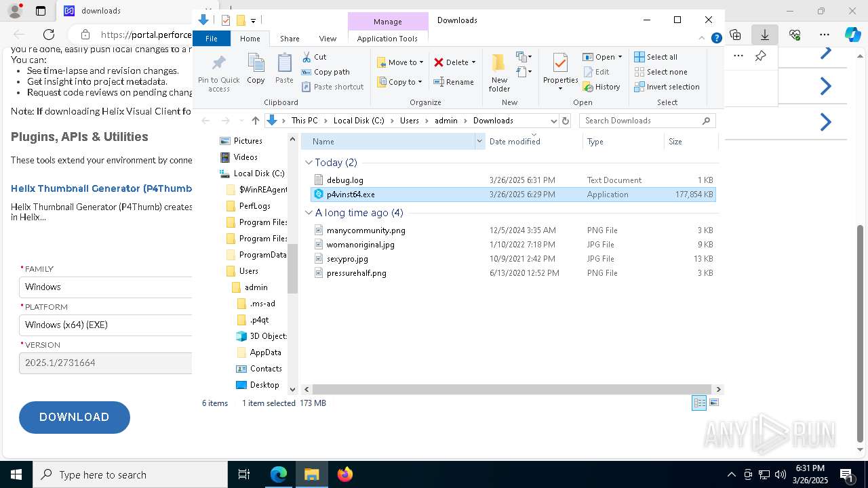Switch to Details view layout icon

click(699, 403)
